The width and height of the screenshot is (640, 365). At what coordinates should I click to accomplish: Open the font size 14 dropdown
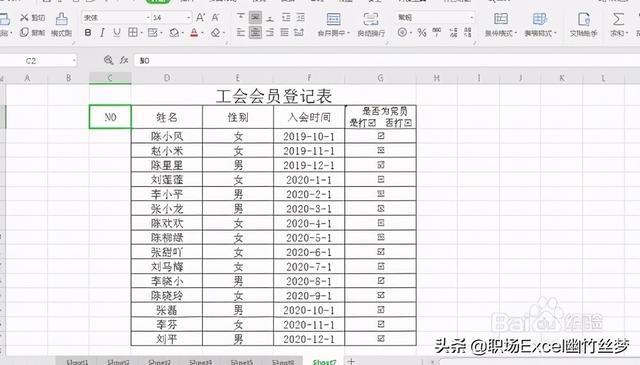click(x=188, y=18)
